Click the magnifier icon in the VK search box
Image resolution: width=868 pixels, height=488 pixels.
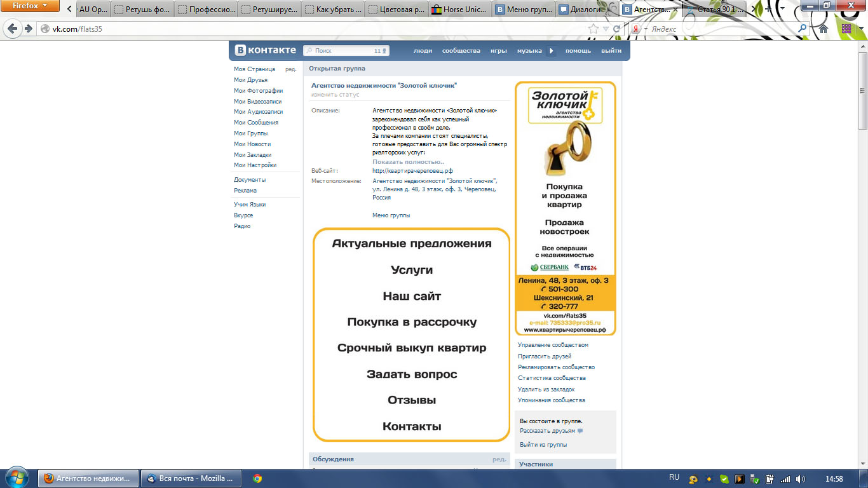coord(309,50)
